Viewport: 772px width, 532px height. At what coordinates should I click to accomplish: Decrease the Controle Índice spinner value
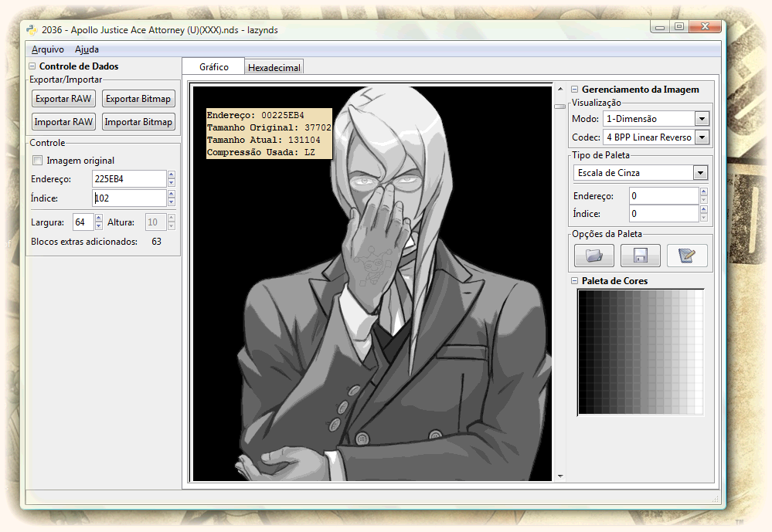coord(172,202)
